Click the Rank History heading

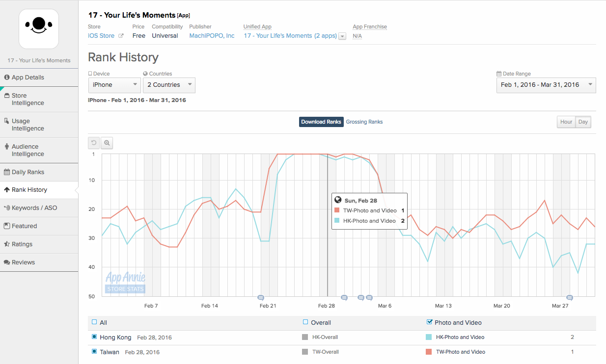pyautogui.click(x=123, y=57)
